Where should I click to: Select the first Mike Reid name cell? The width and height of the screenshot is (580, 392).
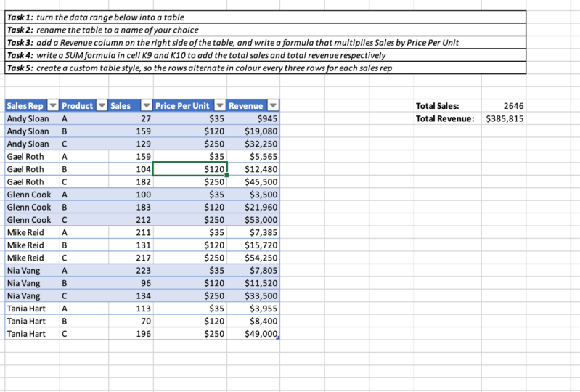point(32,232)
